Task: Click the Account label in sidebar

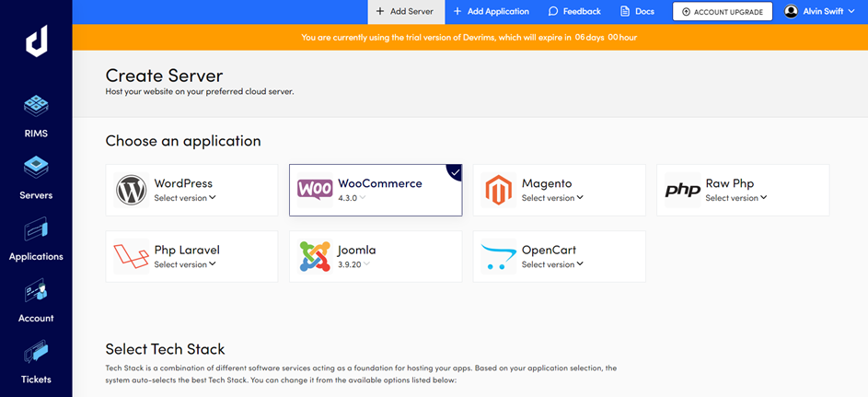Action: 36,318
